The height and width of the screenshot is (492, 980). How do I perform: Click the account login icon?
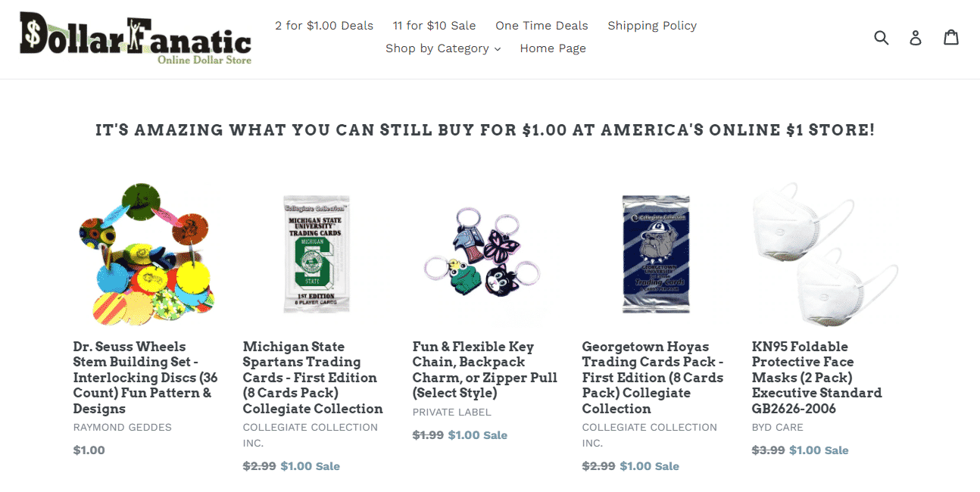tap(916, 37)
